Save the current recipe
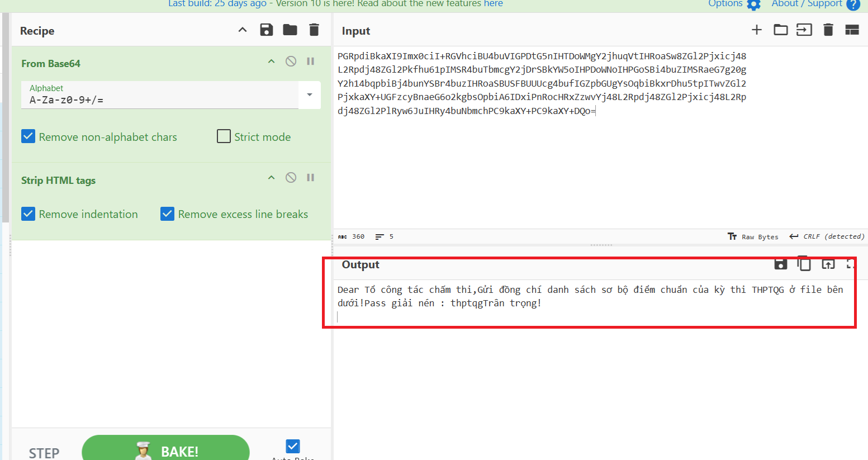This screenshot has width=868, height=460. pos(267,30)
